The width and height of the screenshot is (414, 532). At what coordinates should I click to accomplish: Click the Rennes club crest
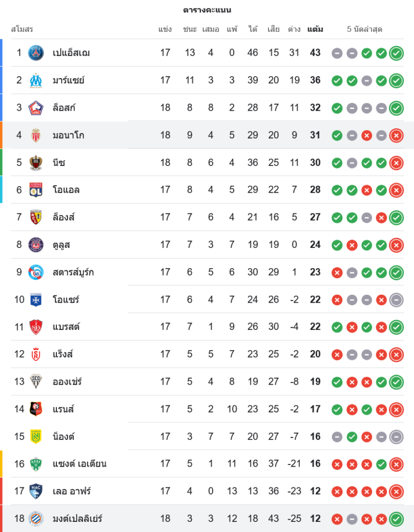coord(36,409)
